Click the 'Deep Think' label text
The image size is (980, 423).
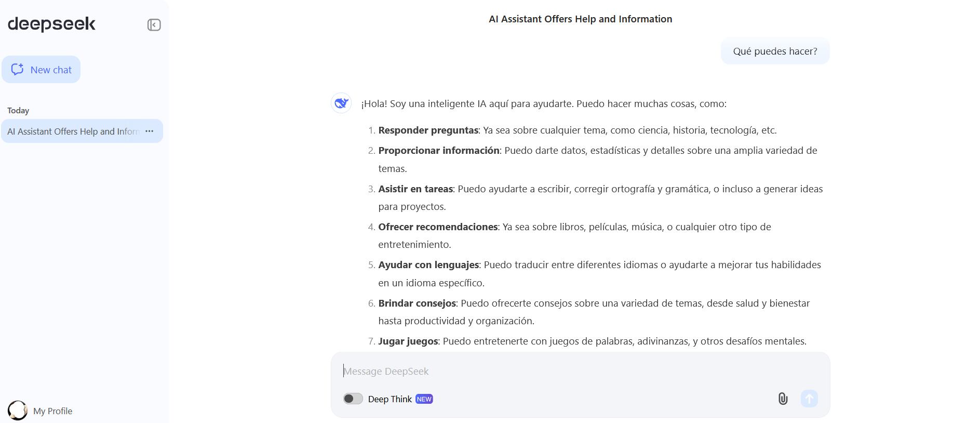[x=390, y=399]
